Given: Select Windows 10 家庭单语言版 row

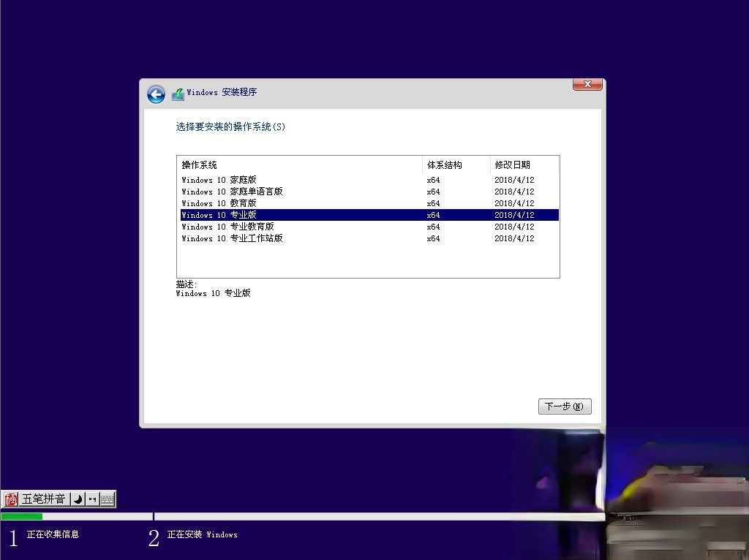Looking at the screenshot, I should [x=369, y=192].
